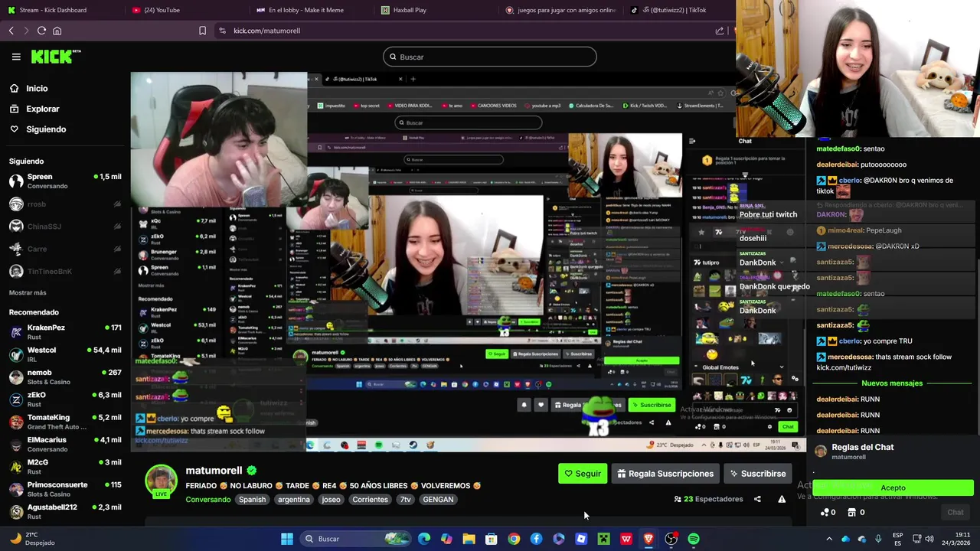
Task: Reload the page with the refresh icon
Action: (x=41, y=31)
